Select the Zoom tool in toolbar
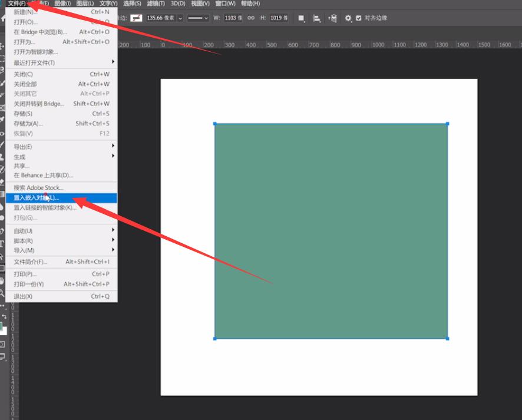 pyautogui.click(x=2, y=293)
